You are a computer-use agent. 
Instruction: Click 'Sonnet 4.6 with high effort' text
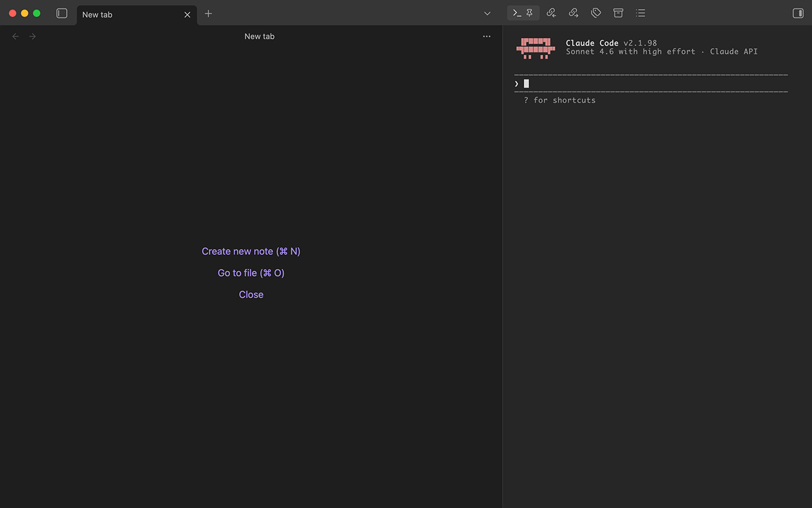[x=631, y=52]
